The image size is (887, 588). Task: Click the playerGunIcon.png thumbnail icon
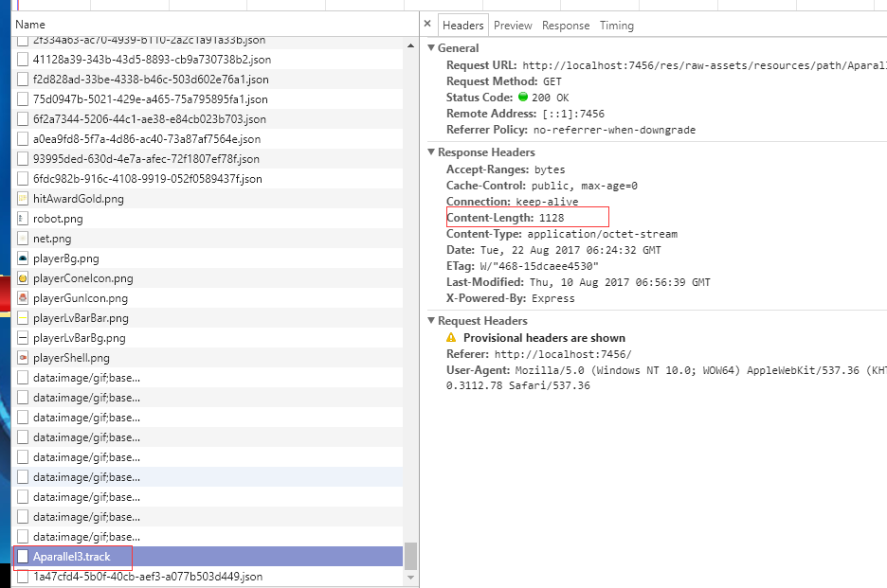(24, 298)
